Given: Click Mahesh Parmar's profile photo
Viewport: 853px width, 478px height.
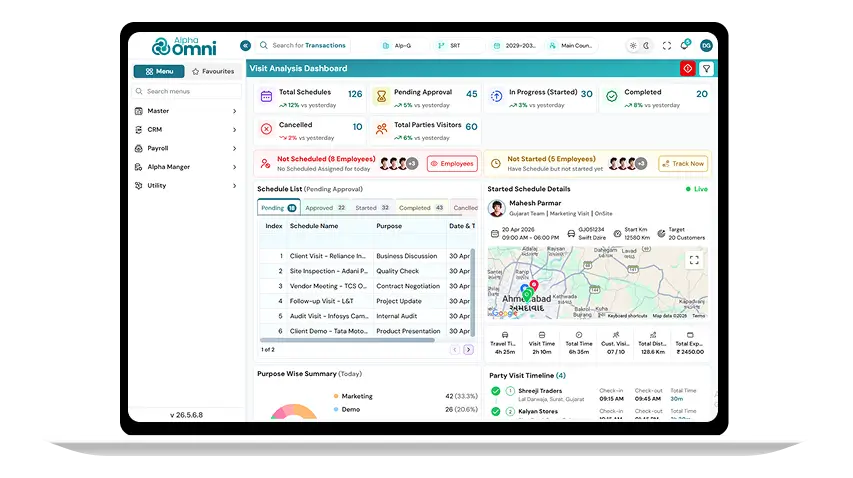Looking at the screenshot, I should 496,208.
